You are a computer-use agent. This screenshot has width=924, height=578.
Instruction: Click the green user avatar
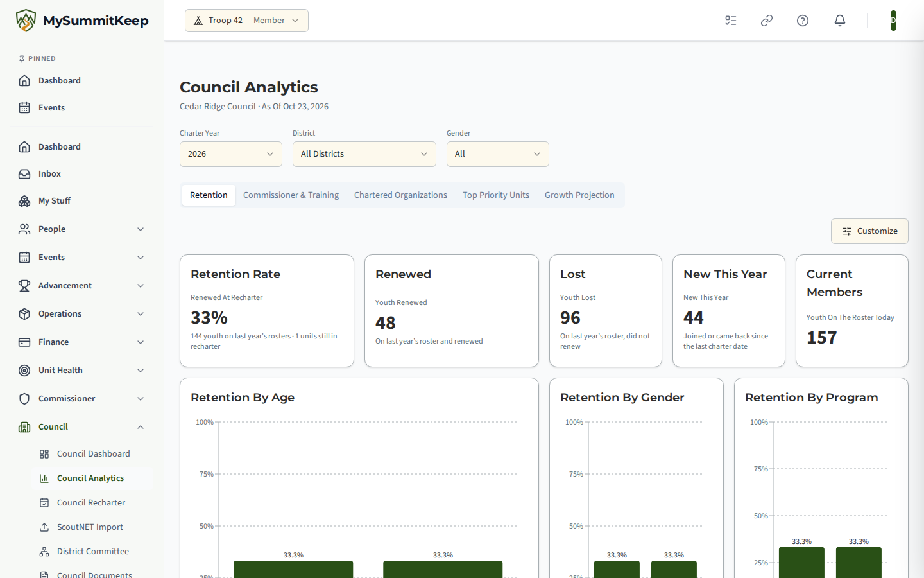pos(893,21)
